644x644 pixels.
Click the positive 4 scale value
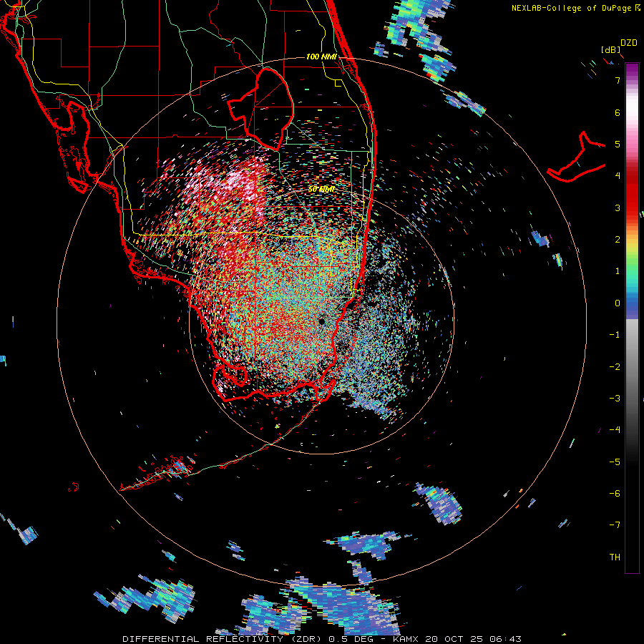[x=618, y=176]
